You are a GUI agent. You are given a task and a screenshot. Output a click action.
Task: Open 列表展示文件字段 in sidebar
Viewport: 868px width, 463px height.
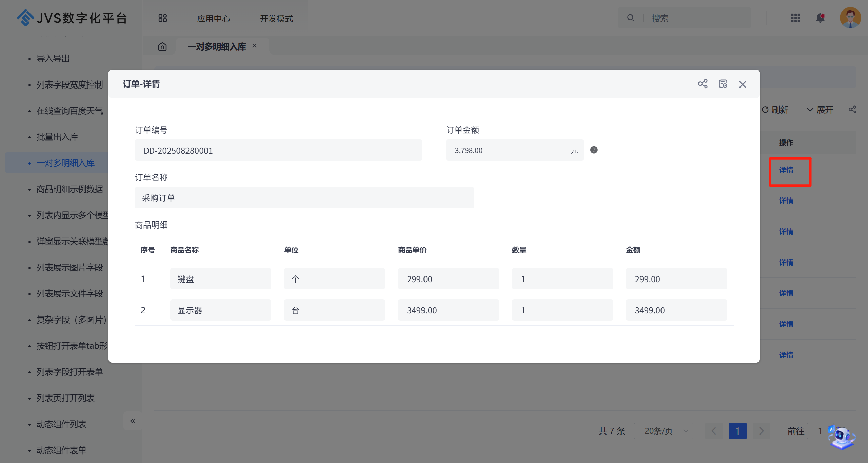click(70, 294)
